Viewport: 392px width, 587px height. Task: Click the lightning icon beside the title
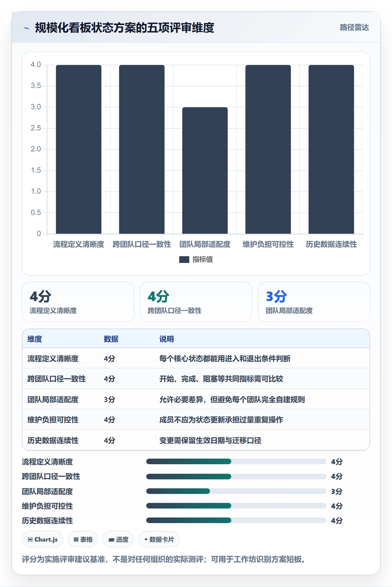27,28
